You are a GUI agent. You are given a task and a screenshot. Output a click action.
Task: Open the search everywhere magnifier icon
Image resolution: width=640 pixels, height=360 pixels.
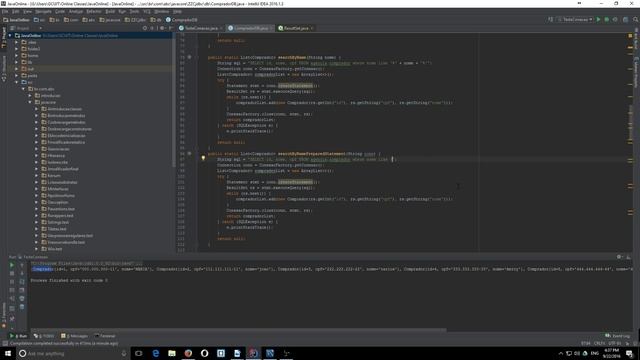click(x=636, y=20)
